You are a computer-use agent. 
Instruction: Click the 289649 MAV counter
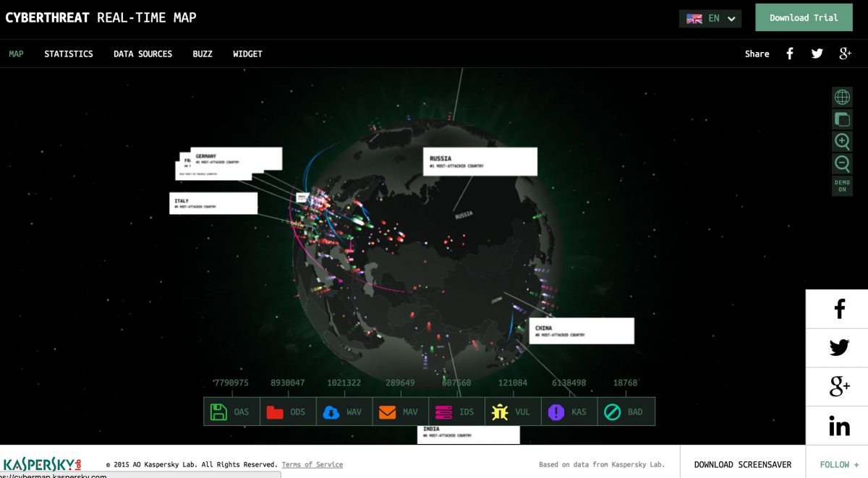[x=401, y=383]
